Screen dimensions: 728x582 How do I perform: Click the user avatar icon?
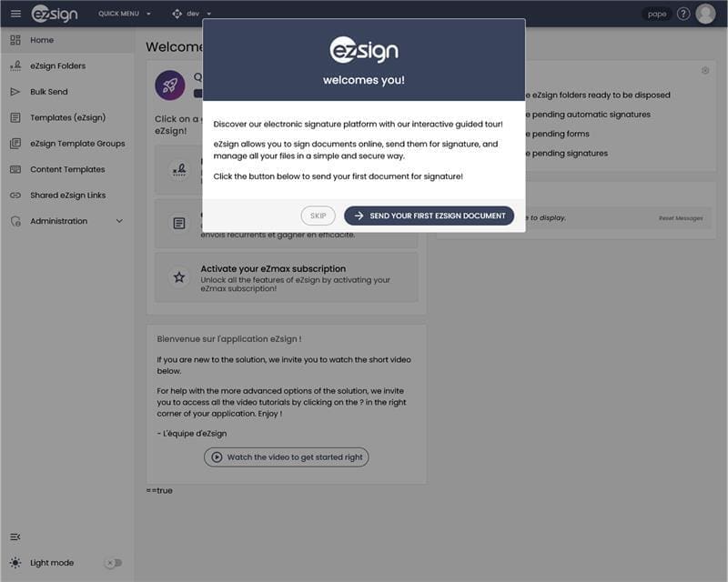(x=705, y=14)
